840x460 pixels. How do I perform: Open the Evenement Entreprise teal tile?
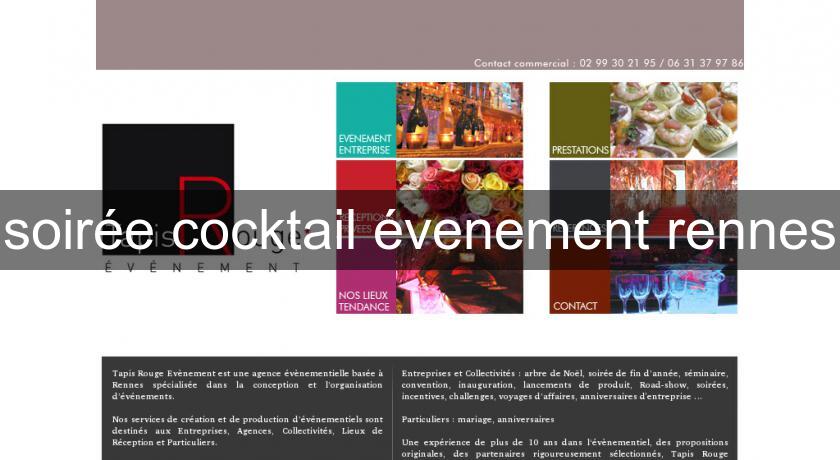(366, 120)
